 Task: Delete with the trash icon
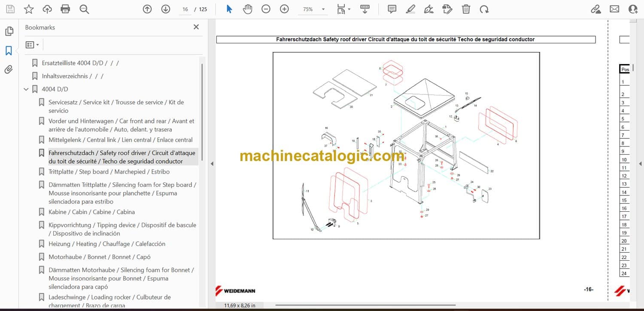click(466, 9)
